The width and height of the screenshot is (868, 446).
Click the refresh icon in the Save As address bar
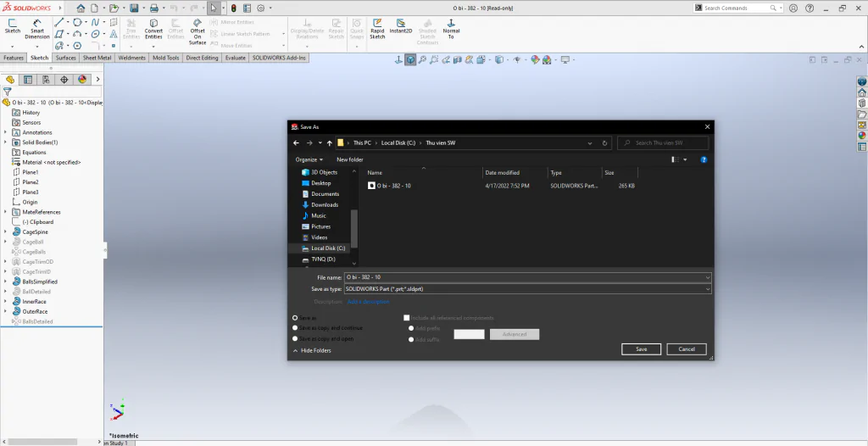pyautogui.click(x=604, y=143)
